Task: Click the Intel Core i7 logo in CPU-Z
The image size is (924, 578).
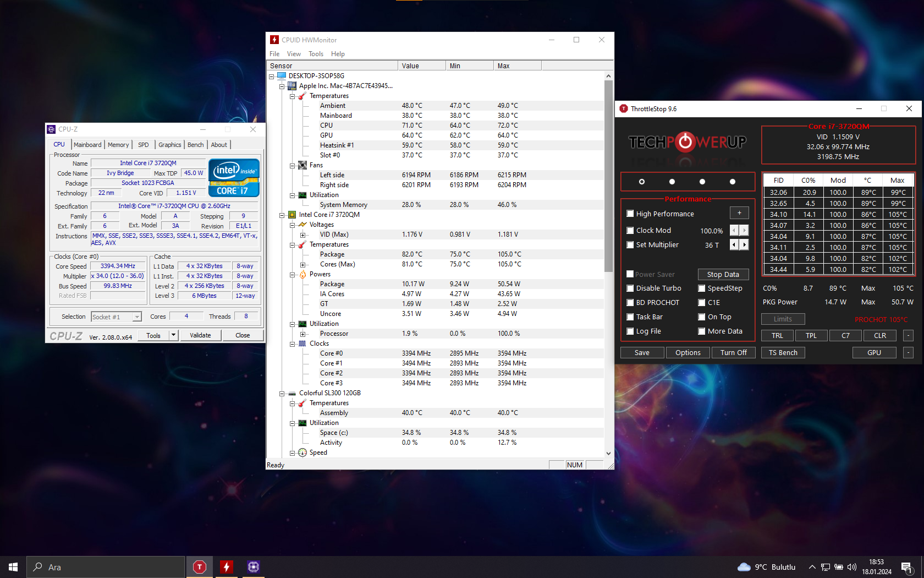Action: (x=234, y=178)
